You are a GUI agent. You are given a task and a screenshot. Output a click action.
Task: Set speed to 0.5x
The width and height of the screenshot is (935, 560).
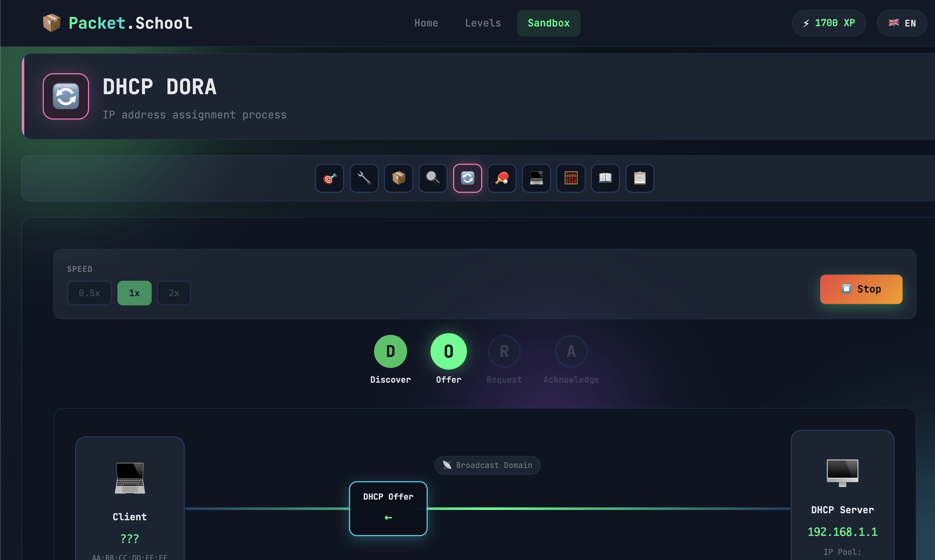[89, 293]
